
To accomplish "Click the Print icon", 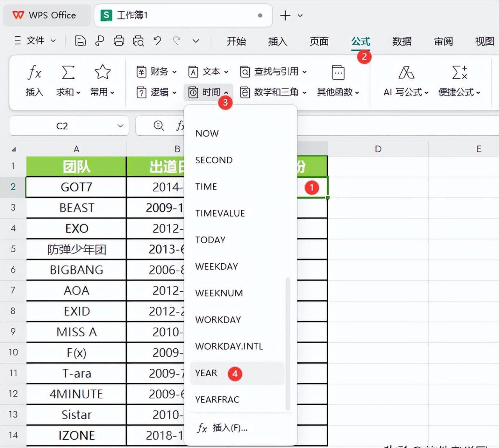I will [x=119, y=41].
